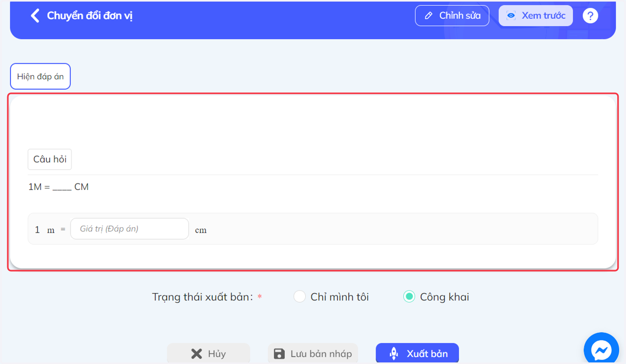The width and height of the screenshot is (626, 364).
Task: Select the Công khai radio option
Action: (409, 297)
